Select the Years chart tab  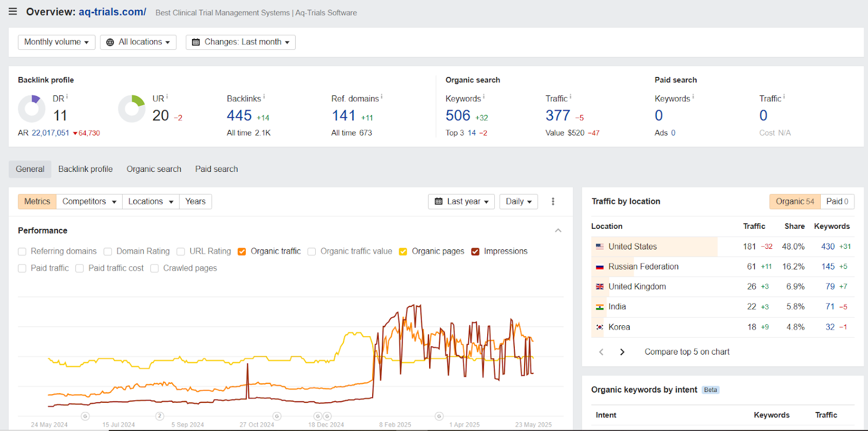(x=195, y=202)
